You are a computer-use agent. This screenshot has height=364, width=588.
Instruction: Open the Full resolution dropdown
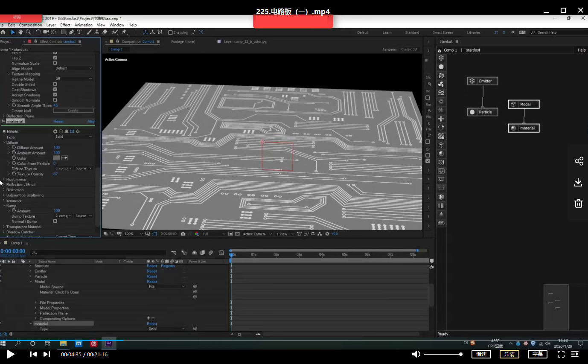pyautogui.click(x=213, y=234)
